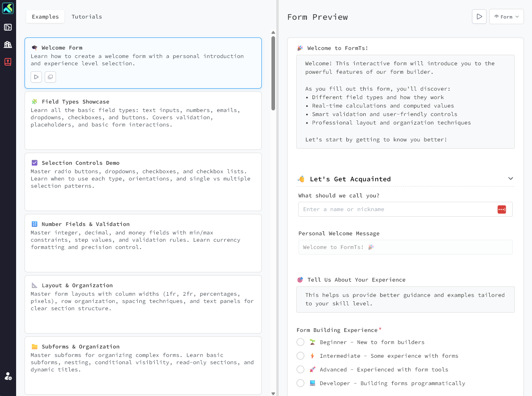This screenshot has height=396, width=532.
Task: Select the Advanced experience radio button
Action: click(x=300, y=369)
